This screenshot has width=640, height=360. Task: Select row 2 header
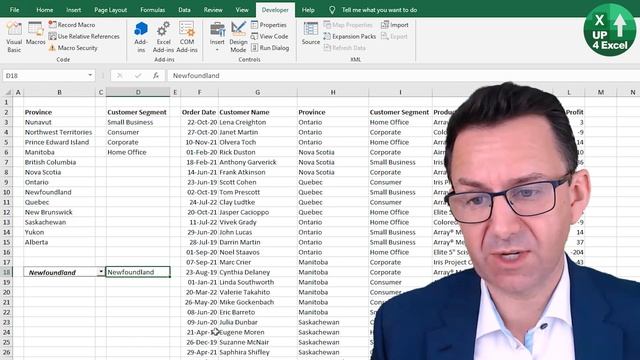point(7,112)
